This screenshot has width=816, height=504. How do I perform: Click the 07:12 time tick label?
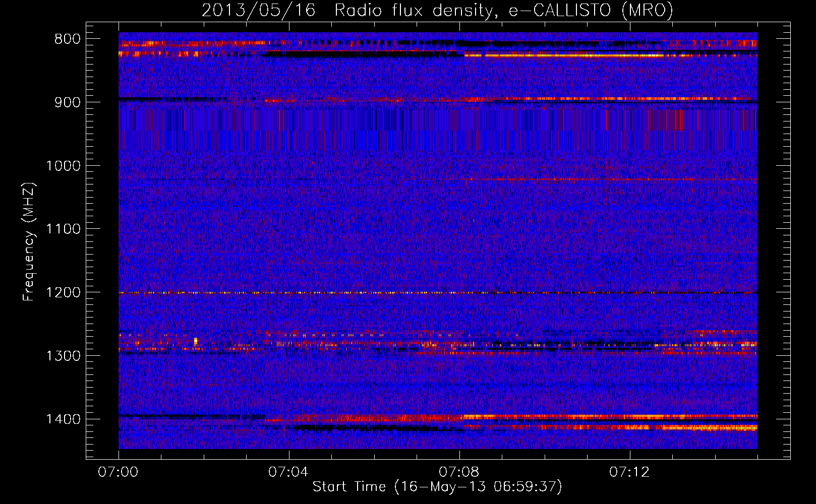[629, 472]
